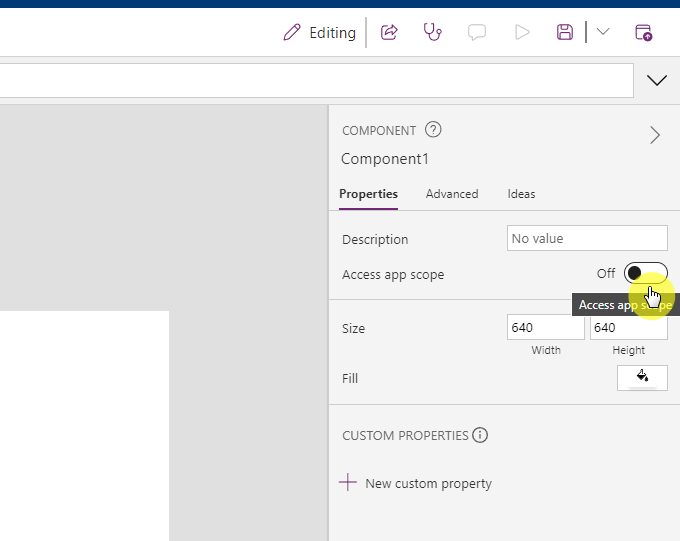Open the Comments speech bubble icon
Viewport: 680px width, 541px height.
pos(477,33)
